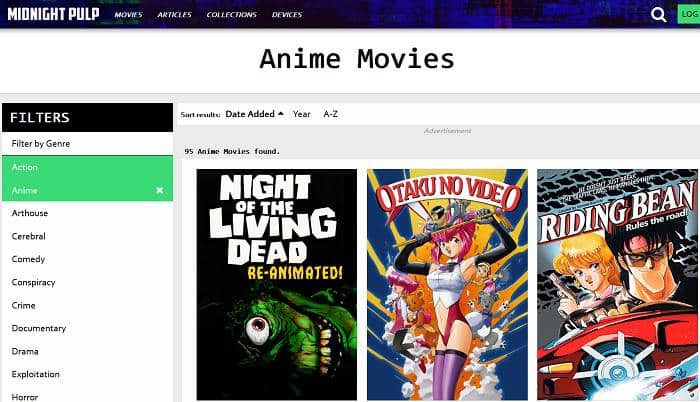Open the Collections menu
The height and width of the screenshot is (402, 700).
[231, 15]
